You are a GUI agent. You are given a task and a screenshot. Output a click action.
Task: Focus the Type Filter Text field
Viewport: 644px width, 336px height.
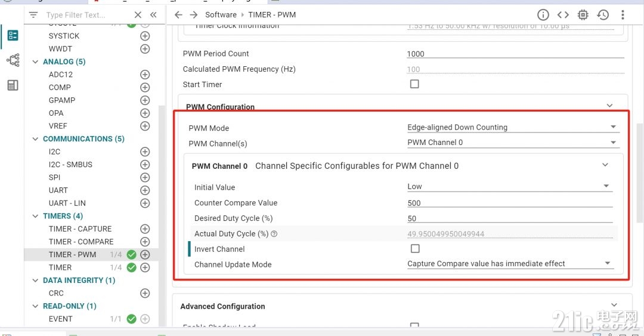tap(88, 15)
